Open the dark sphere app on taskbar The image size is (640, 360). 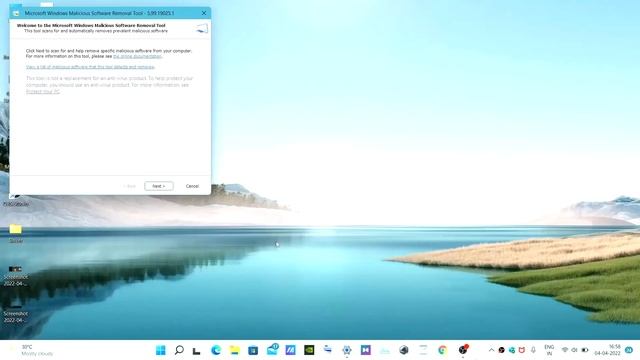[x=404, y=350]
